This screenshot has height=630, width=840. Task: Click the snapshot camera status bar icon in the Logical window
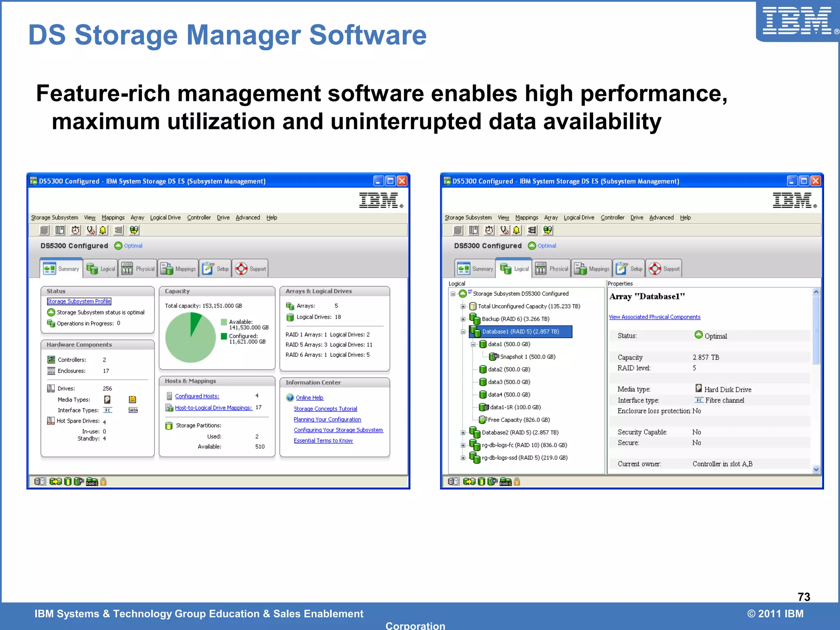coord(493,482)
